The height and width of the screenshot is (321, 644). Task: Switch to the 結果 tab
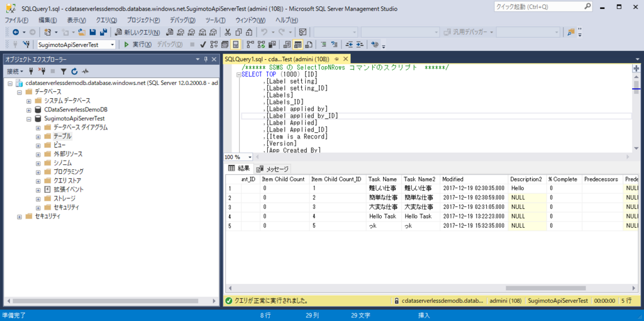click(239, 169)
